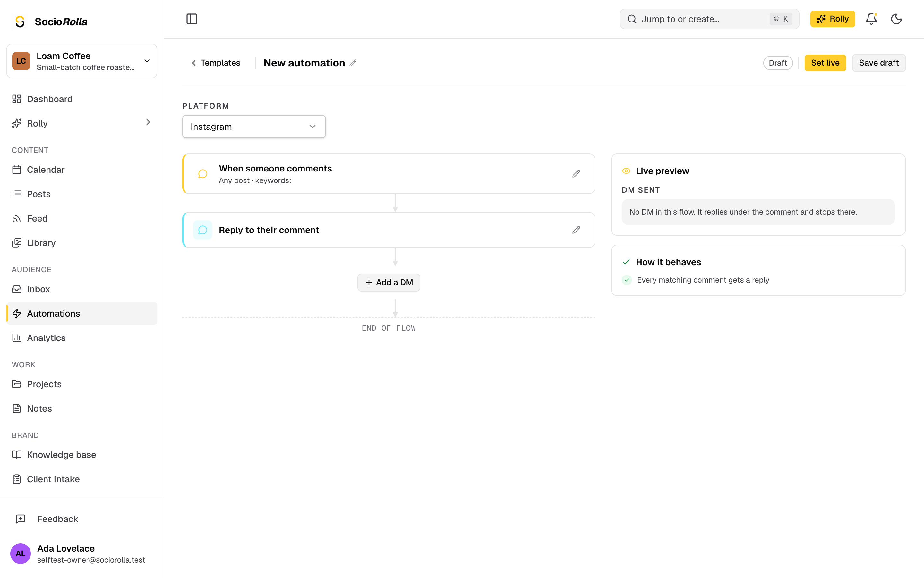Focus the 'Jump to or create' search field
924x578 pixels.
709,19
